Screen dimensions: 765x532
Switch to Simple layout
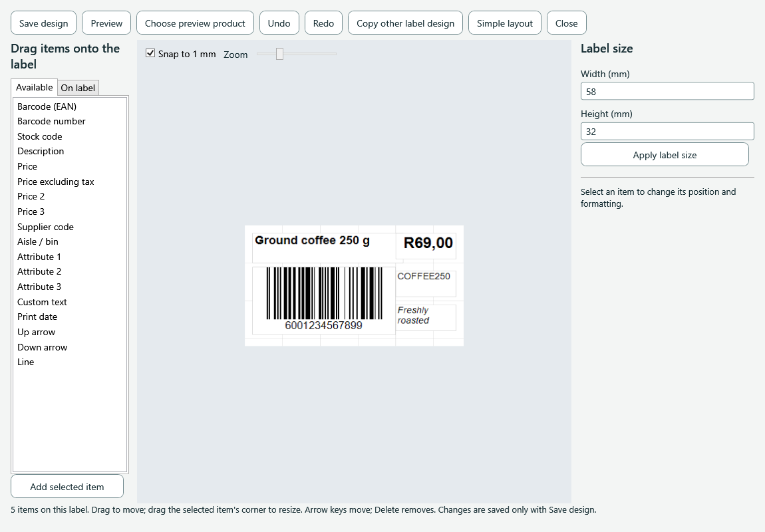pyautogui.click(x=505, y=23)
